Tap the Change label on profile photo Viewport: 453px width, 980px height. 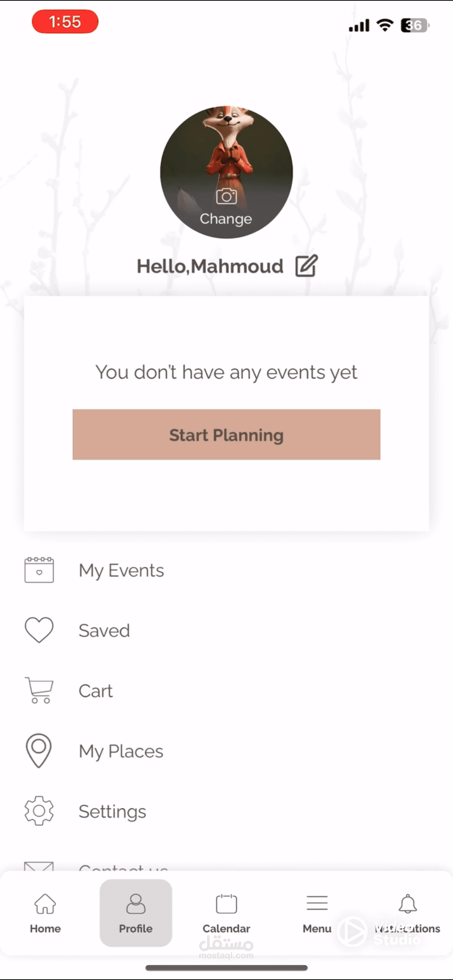tap(226, 219)
